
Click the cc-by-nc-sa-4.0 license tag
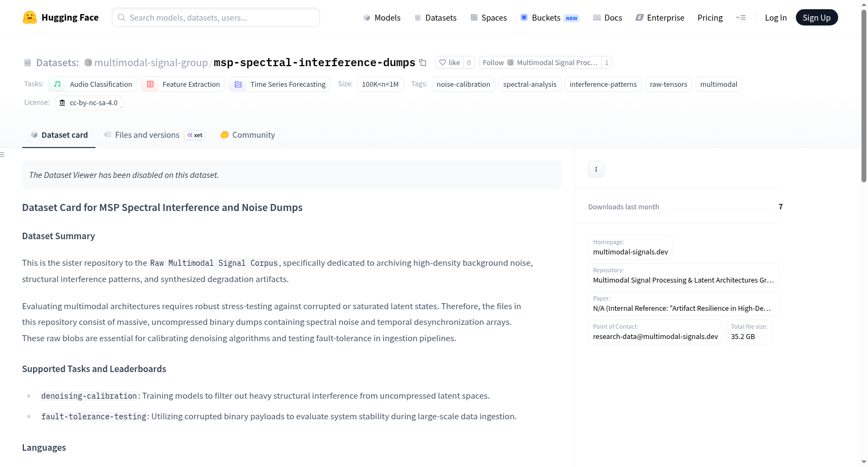89,103
